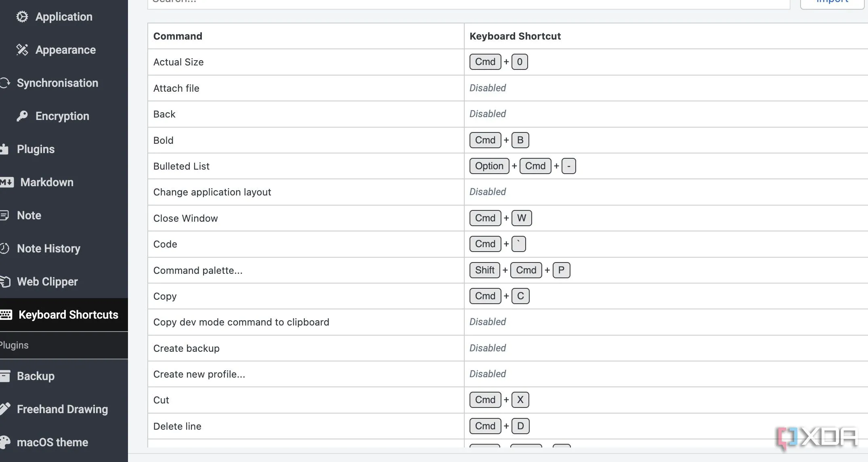Select the Note settings section
Viewport: 868px width, 462px height.
pyautogui.click(x=64, y=215)
